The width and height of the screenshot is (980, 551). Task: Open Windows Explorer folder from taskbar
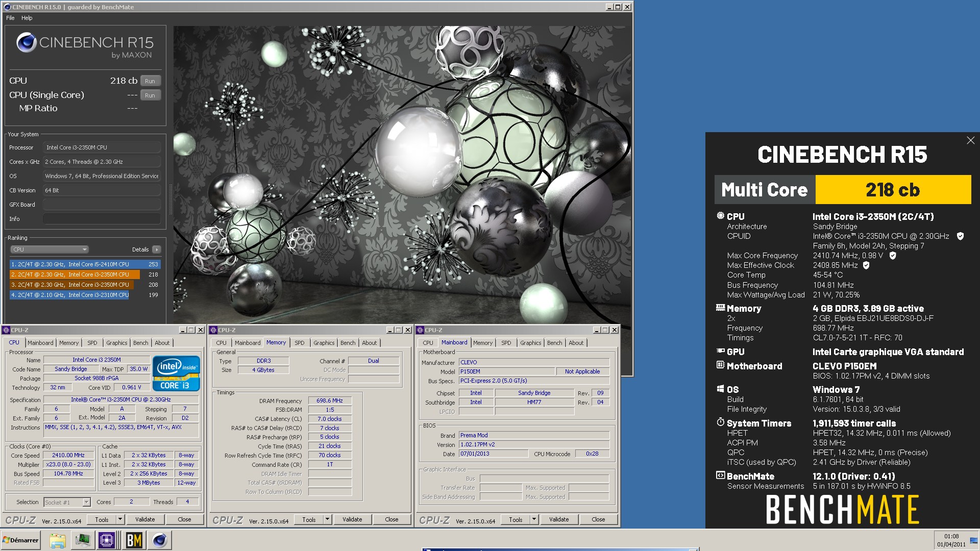point(58,540)
